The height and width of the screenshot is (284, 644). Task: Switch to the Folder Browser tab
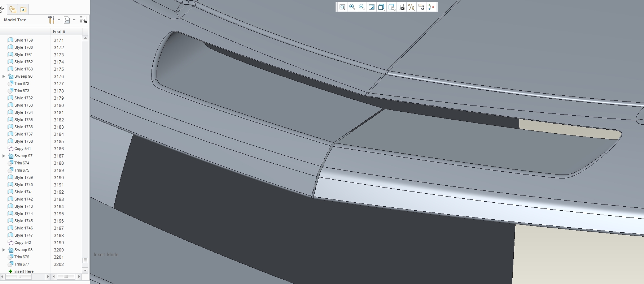pyautogui.click(x=13, y=9)
